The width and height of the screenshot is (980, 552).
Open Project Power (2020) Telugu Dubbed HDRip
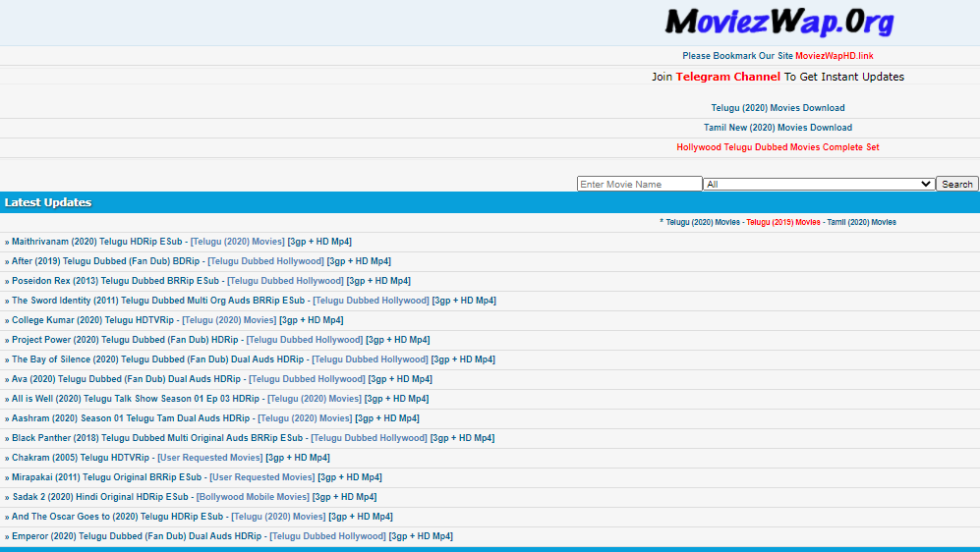click(x=125, y=340)
